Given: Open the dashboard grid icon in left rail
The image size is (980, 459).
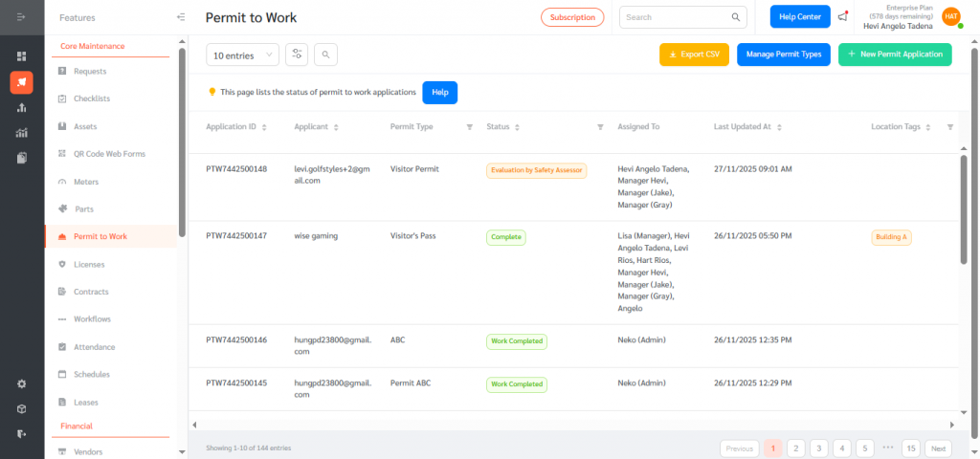Looking at the screenshot, I should tap(21, 56).
